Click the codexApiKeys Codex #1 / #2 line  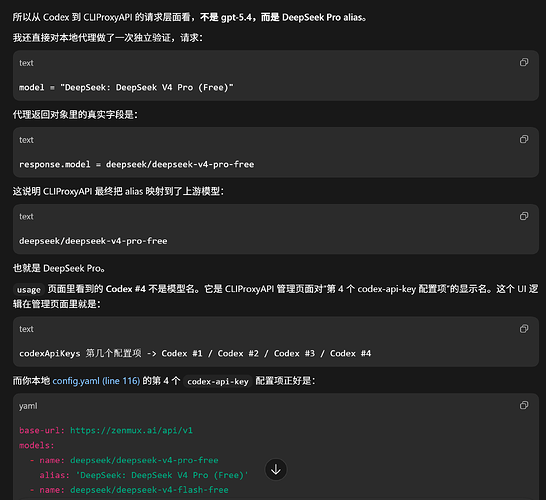click(195, 353)
